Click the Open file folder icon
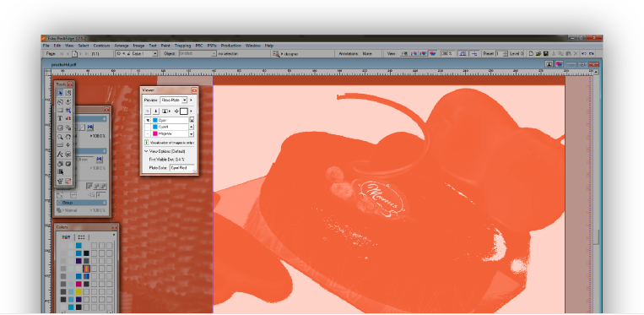Screen dimensions: 644x315 point(538,53)
